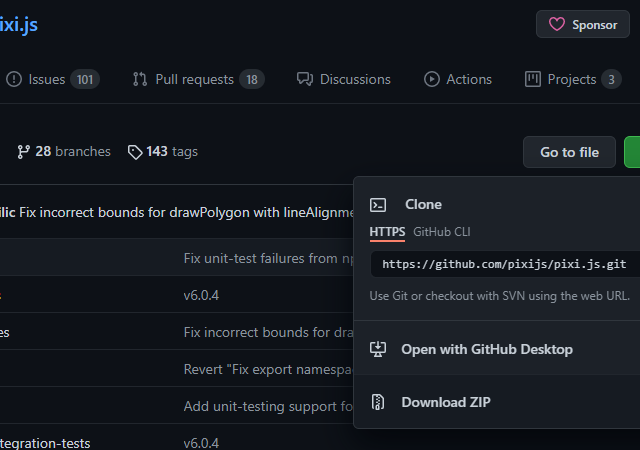Click the clone URL text field
This screenshot has height=450, width=640.
coord(504,264)
